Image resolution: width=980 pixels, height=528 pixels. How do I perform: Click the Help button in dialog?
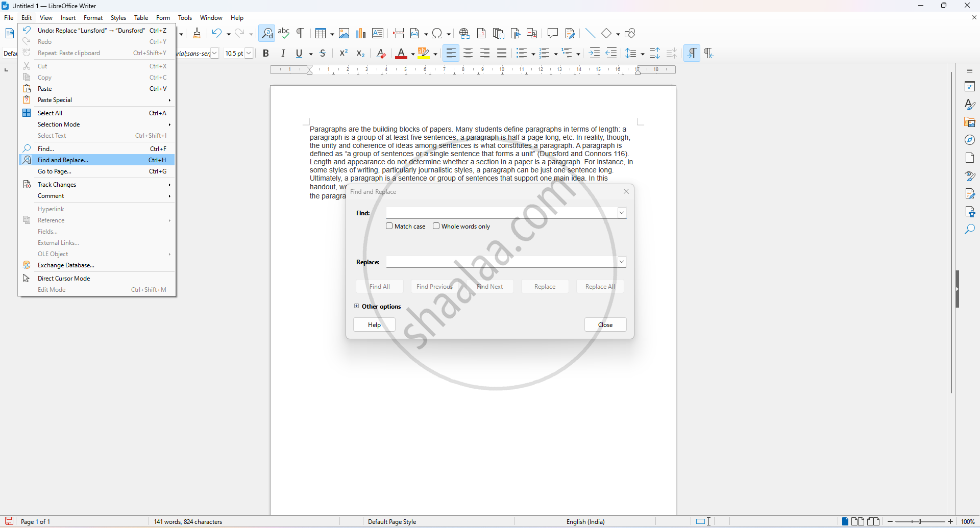click(x=374, y=325)
